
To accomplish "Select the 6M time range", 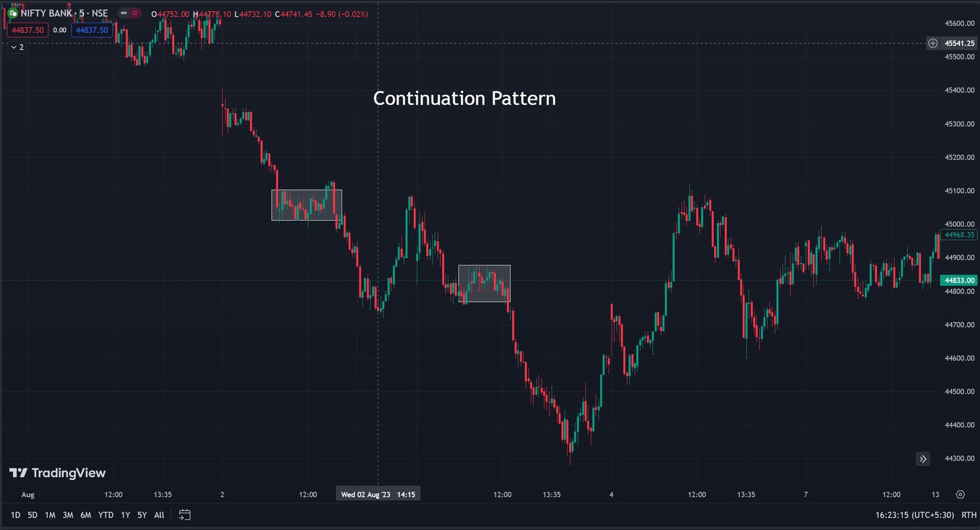I will (x=86, y=515).
